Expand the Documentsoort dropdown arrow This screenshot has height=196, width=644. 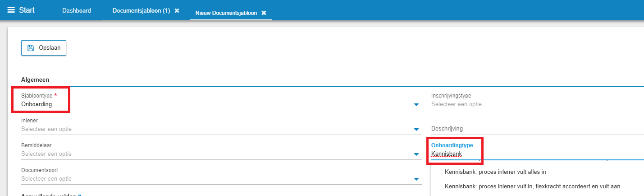(416, 180)
